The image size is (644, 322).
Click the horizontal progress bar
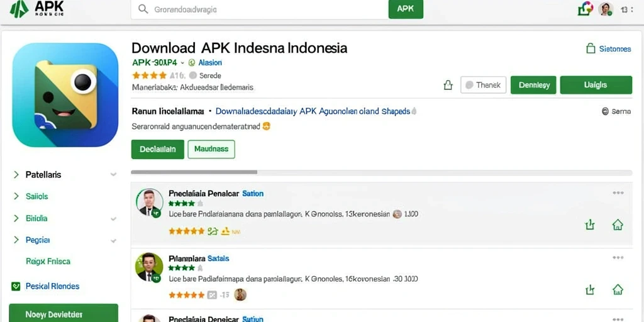pos(382,172)
